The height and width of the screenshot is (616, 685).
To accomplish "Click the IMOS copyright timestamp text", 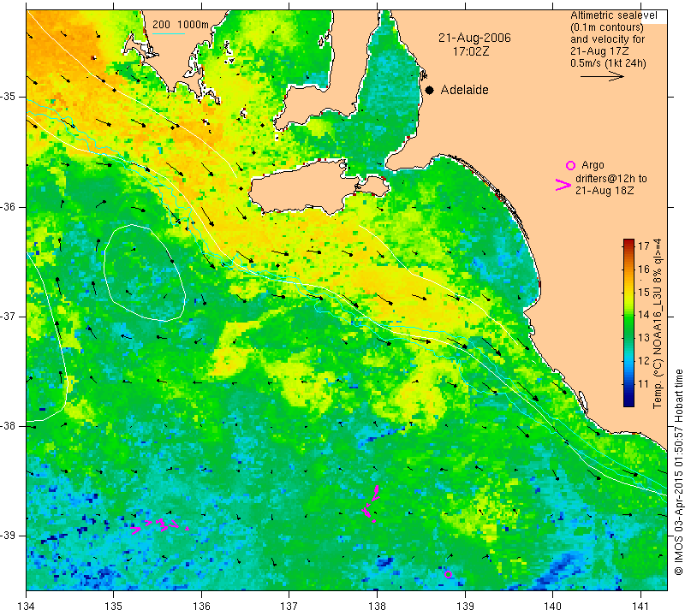I will [678, 471].
